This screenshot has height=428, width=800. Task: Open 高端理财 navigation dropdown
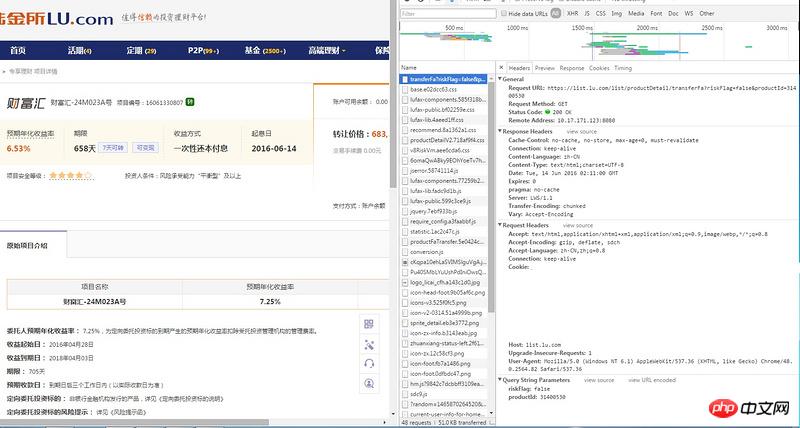pos(327,51)
